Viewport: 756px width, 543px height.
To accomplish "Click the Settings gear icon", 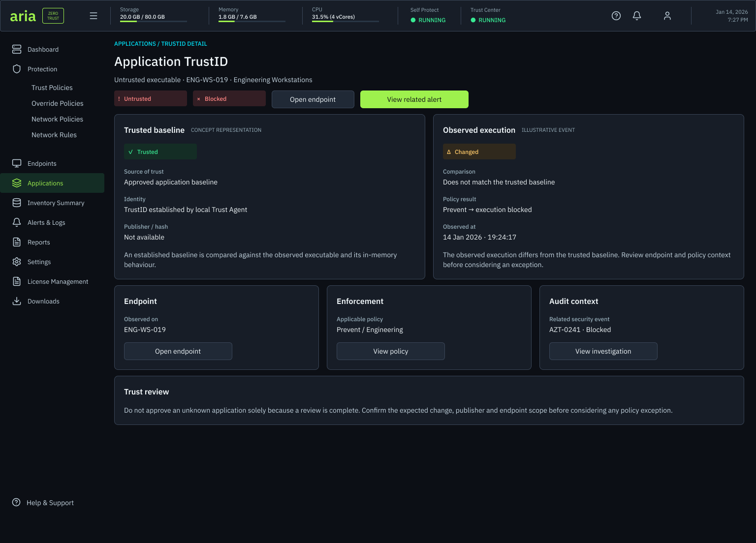I will click(17, 262).
